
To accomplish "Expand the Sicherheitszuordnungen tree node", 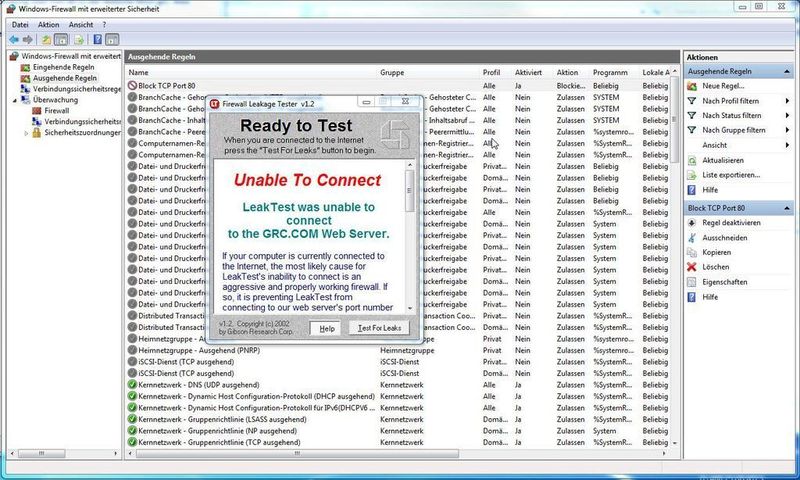I will [26, 133].
